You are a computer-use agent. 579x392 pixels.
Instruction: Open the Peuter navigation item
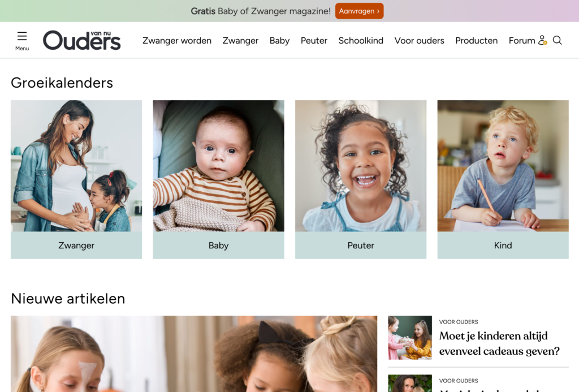tap(314, 41)
